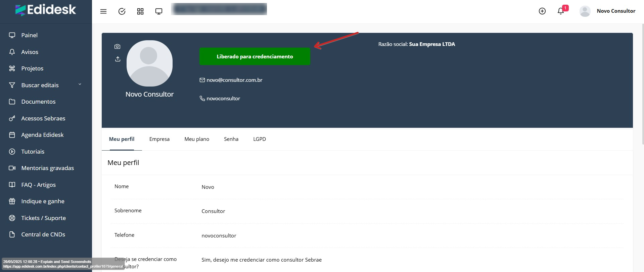The height and width of the screenshot is (272, 644).
Task: Click the hamburger menu icon
Action: tap(103, 11)
